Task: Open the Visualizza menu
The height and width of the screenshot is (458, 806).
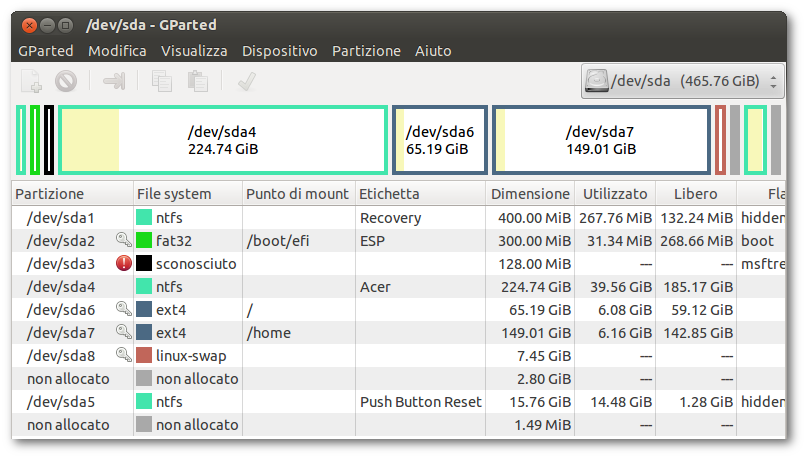Action: [x=194, y=50]
